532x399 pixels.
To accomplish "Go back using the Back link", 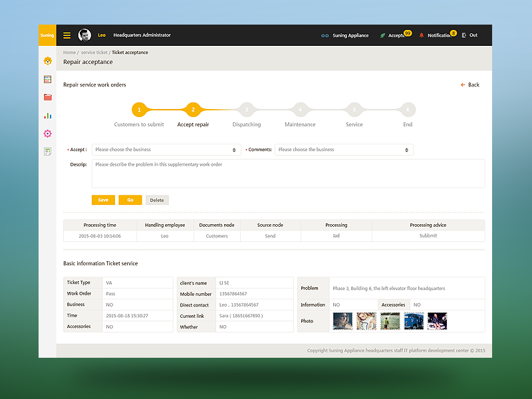I will point(470,85).
